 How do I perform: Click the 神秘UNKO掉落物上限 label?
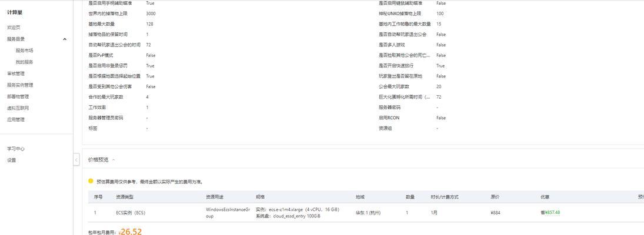[x=399, y=14]
